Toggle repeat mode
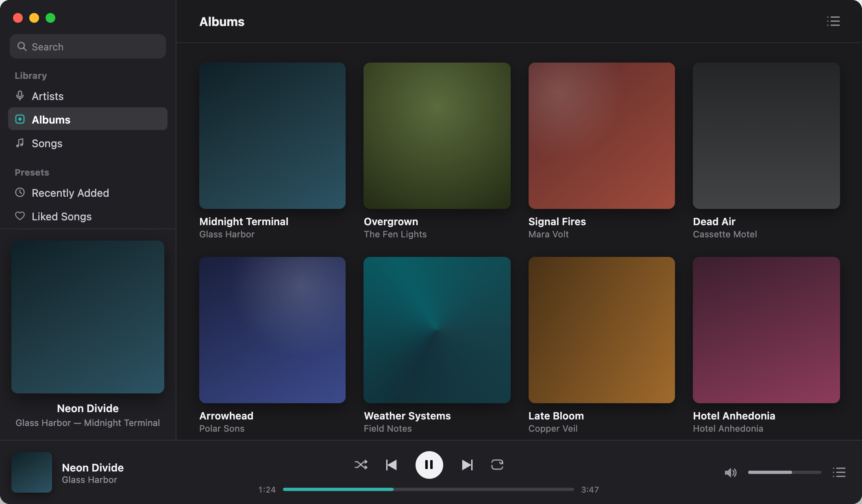This screenshot has width=862, height=504. pos(497,465)
